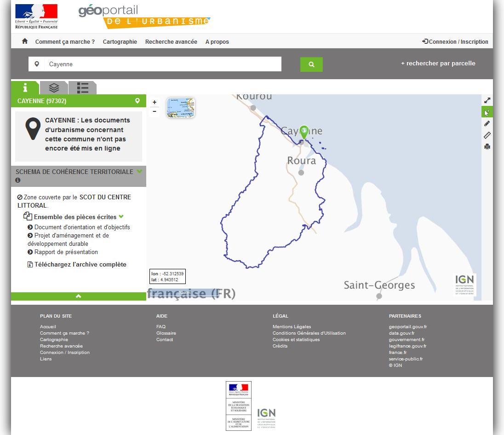
Task: Open Document d'orientation et d'objectifs
Action: pyautogui.click(x=82, y=227)
